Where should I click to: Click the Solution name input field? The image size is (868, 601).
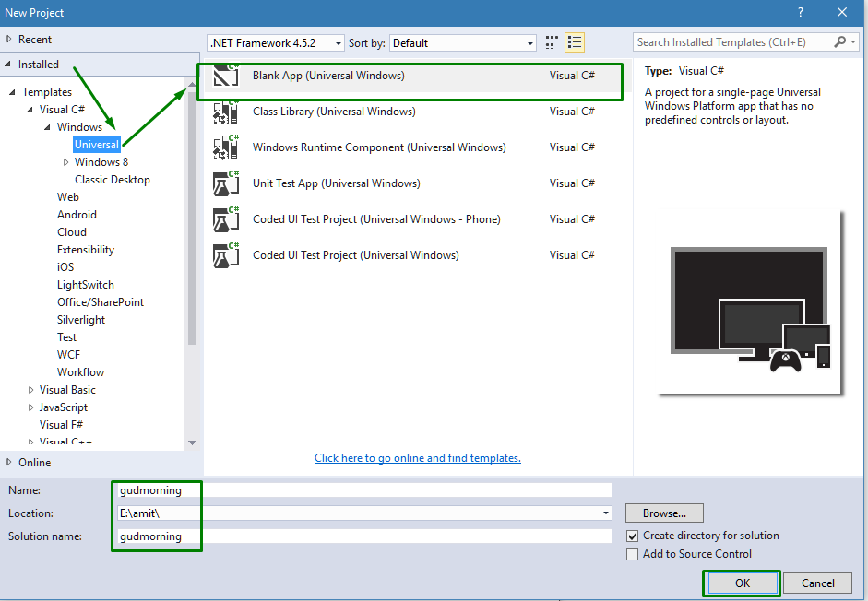[x=364, y=536]
